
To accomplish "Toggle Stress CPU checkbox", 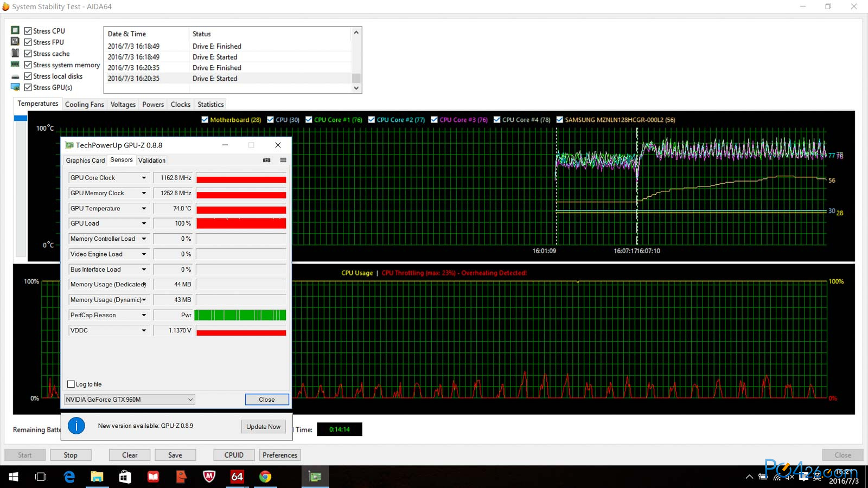I will pos(28,31).
